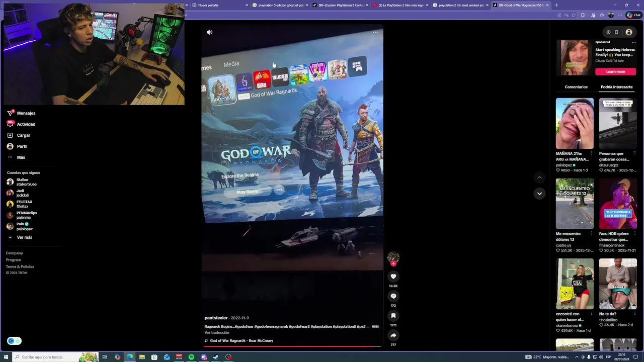Open Steam from the taskbar
The height and width of the screenshot is (362, 644).
pos(216,357)
